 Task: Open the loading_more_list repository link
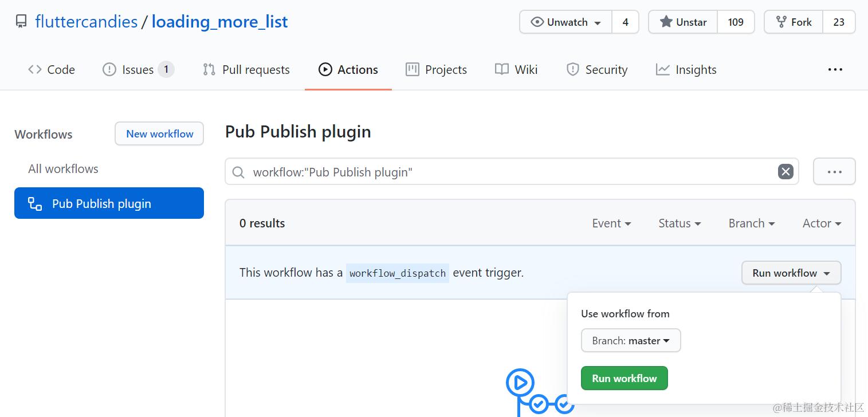click(x=220, y=22)
